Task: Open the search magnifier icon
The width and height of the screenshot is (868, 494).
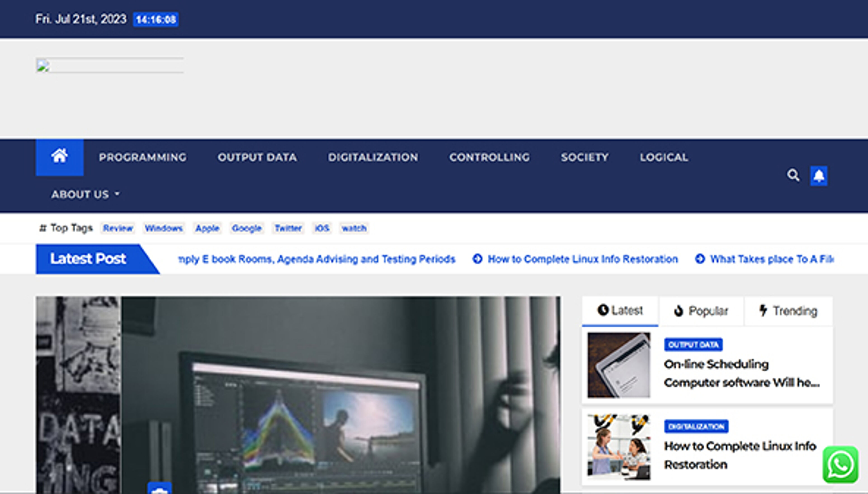Action: pos(793,175)
